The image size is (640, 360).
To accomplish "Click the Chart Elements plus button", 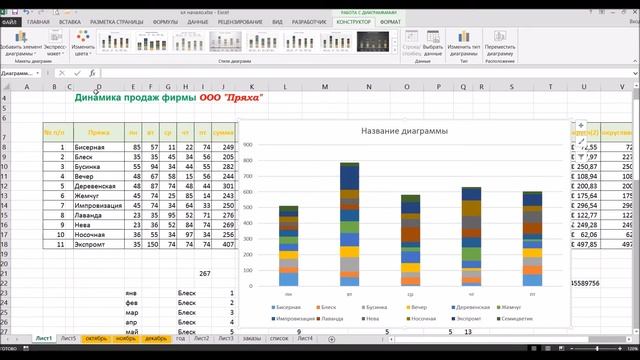I will pyautogui.click(x=581, y=125).
